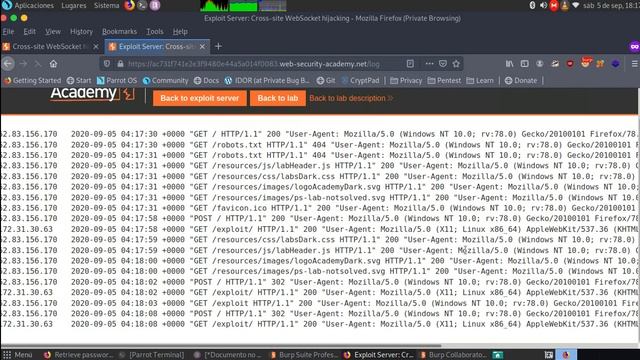Open the Firefox account icon
The width and height of the screenshot is (640, 360).
coord(540,64)
